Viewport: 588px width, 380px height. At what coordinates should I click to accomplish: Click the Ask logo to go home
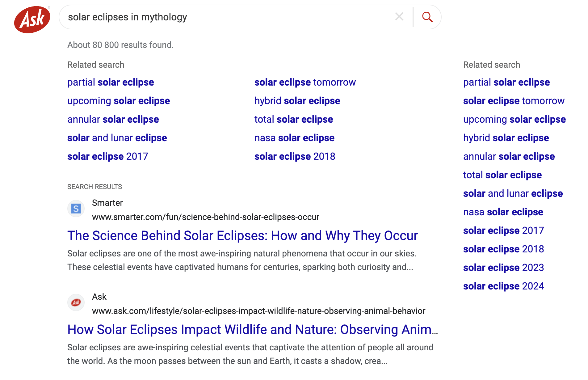32,19
